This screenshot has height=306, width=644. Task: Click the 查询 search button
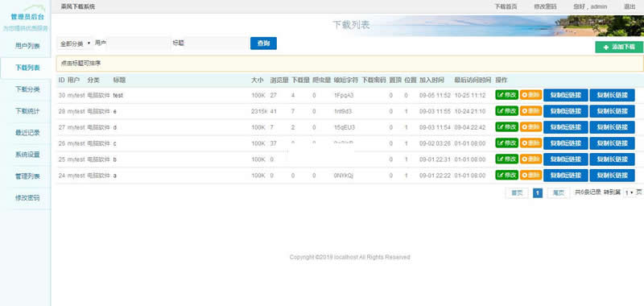pos(263,43)
